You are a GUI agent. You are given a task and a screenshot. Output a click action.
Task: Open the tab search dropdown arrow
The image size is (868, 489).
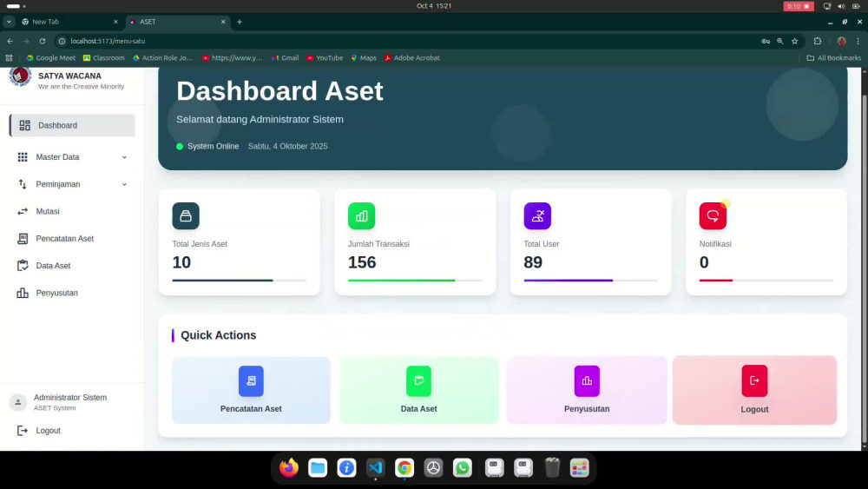9,22
